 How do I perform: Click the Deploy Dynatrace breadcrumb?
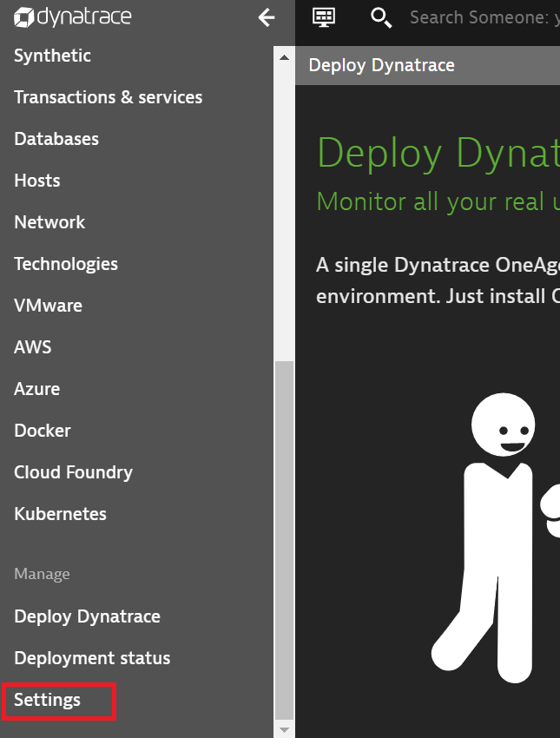[x=382, y=65]
